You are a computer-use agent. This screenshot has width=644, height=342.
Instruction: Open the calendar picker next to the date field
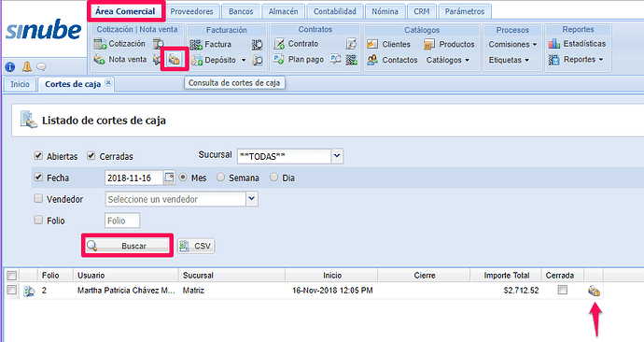(x=169, y=178)
